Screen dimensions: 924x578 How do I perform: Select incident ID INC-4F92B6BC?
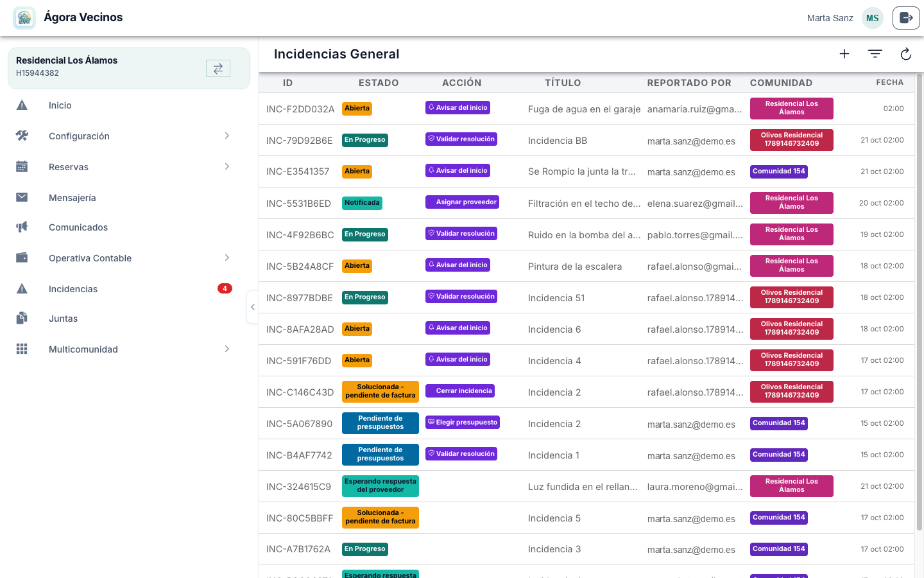[300, 235]
